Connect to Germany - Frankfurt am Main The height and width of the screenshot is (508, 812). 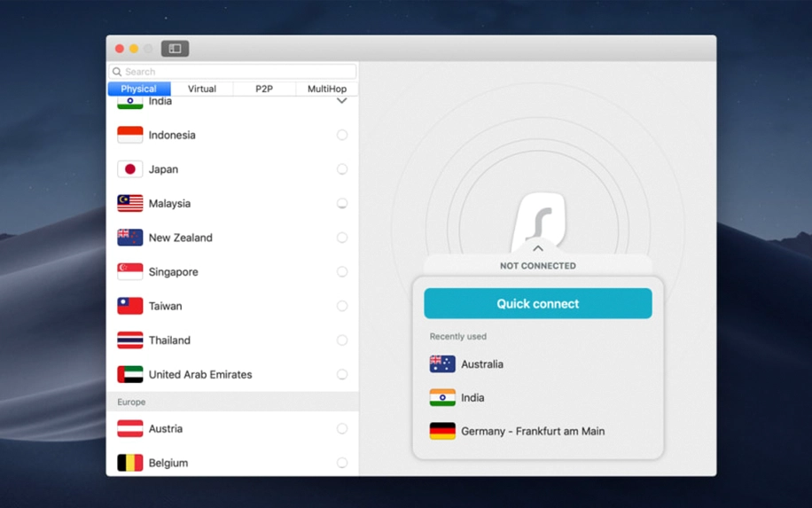coord(538,431)
